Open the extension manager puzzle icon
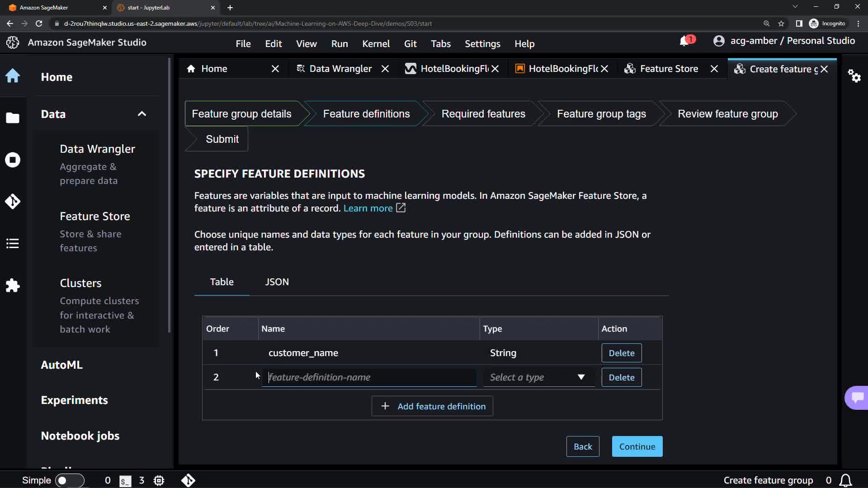Viewport: 868px width, 488px height. pos(13,286)
